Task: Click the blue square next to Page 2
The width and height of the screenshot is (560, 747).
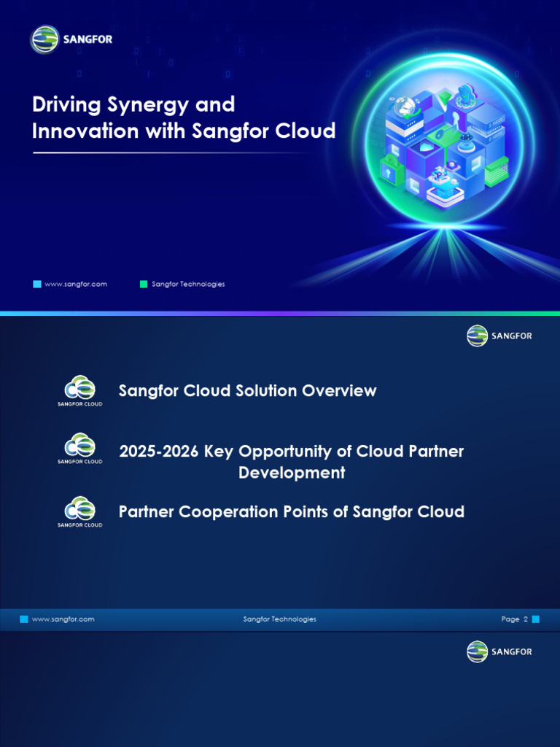Action: click(x=536, y=619)
